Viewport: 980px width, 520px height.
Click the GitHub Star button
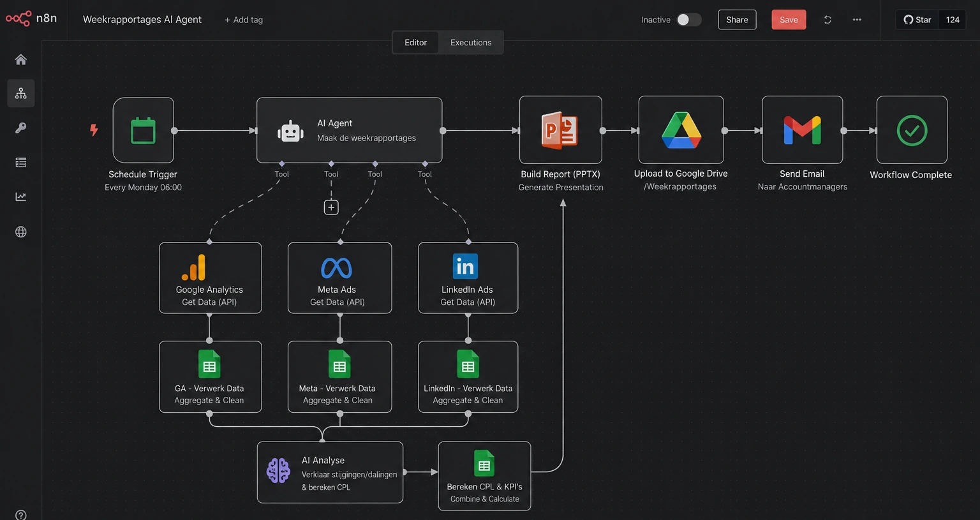[917, 20]
